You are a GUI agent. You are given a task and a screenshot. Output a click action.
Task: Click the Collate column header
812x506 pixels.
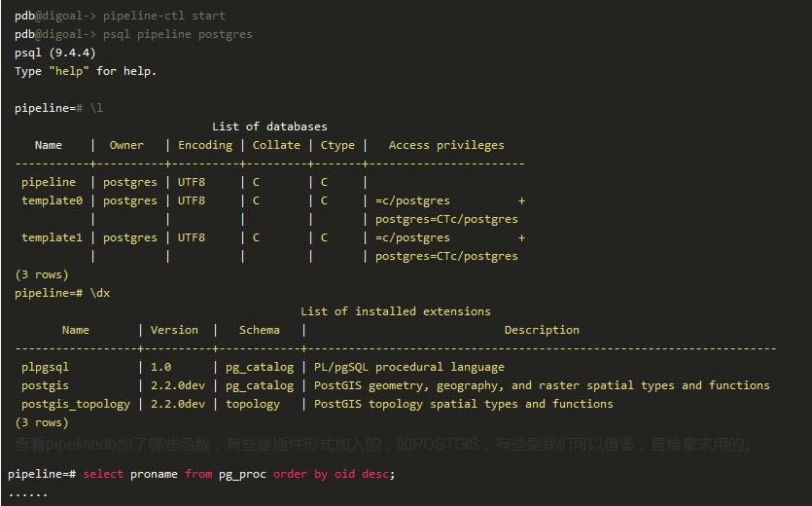[x=276, y=145]
